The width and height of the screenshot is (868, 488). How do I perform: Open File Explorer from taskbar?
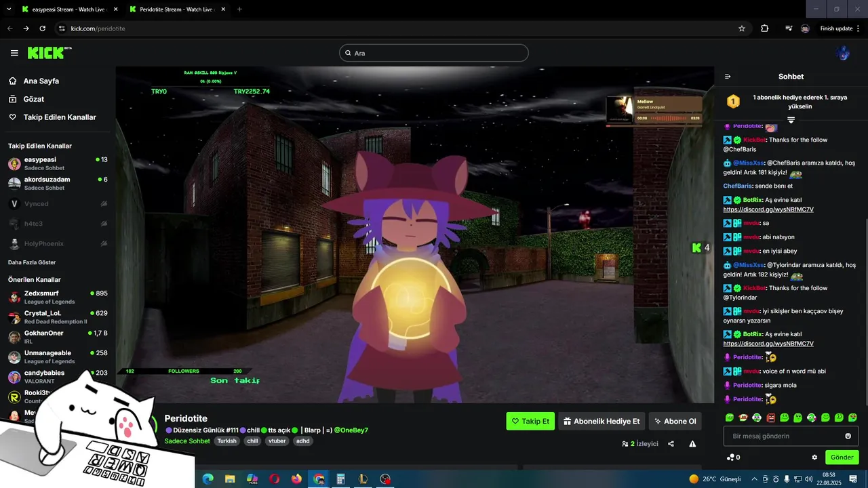(x=230, y=479)
